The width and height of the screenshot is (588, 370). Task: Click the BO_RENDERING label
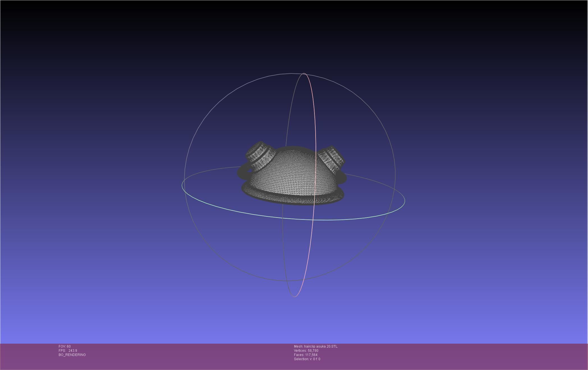point(72,355)
